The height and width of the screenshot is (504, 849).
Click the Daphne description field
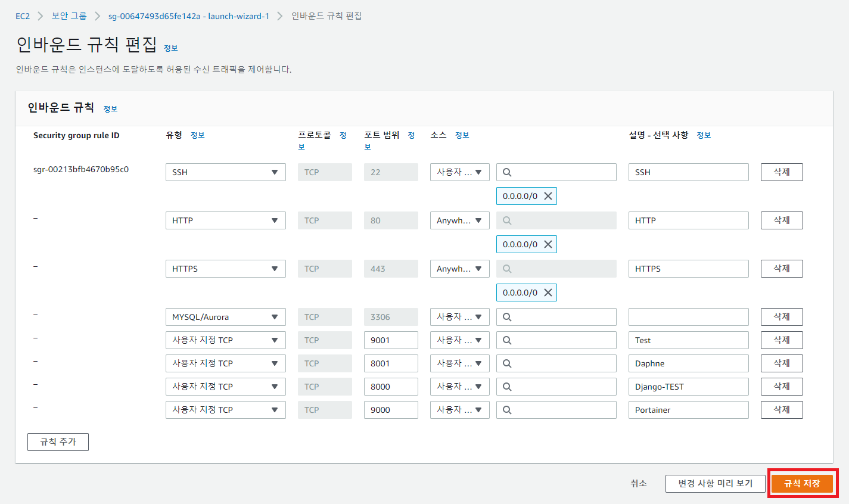(x=689, y=363)
